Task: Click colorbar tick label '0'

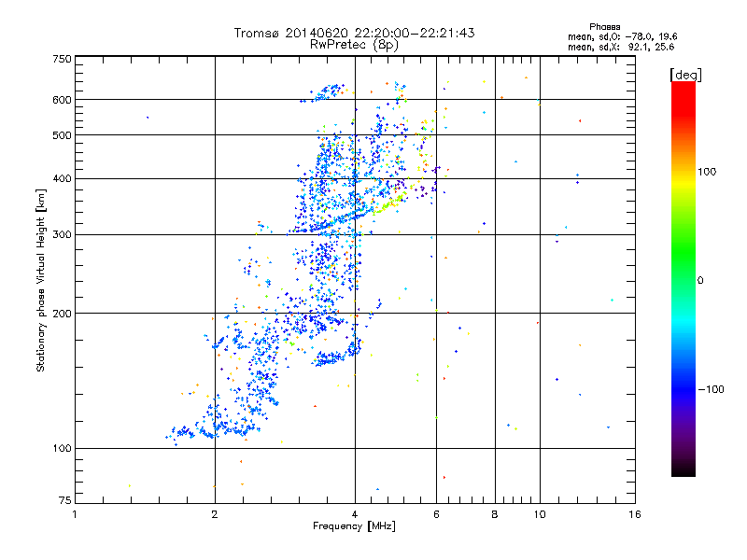Action: coord(700,281)
